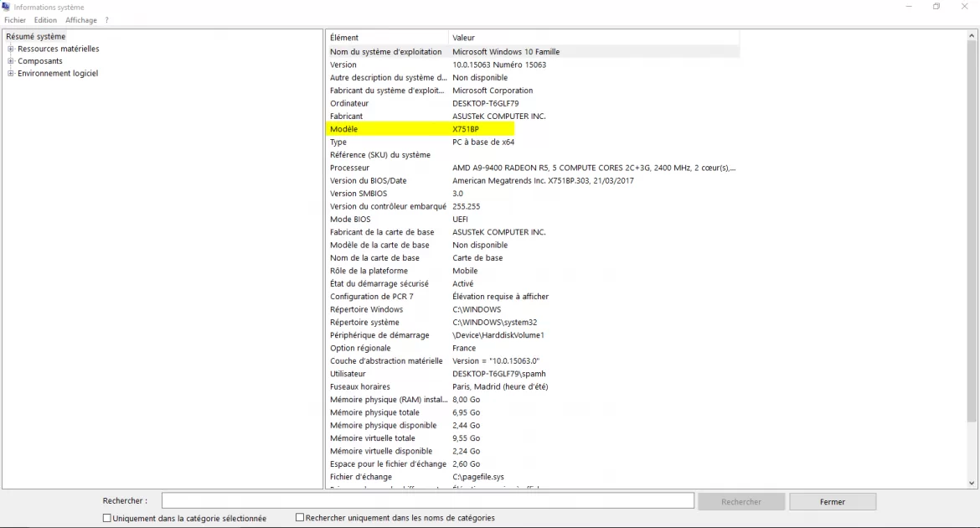Image resolution: width=980 pixels, height=528 pixels.
Task: Check 'Rechercher uniquement dans les noms de catégories'
Action: tap(299, 518)
